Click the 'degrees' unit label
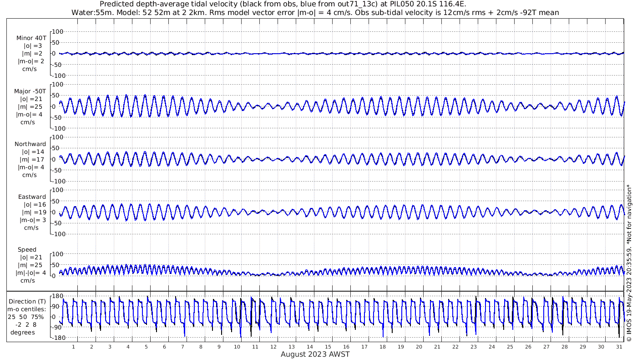The image size is (637, 364). [x=23, y=333]
